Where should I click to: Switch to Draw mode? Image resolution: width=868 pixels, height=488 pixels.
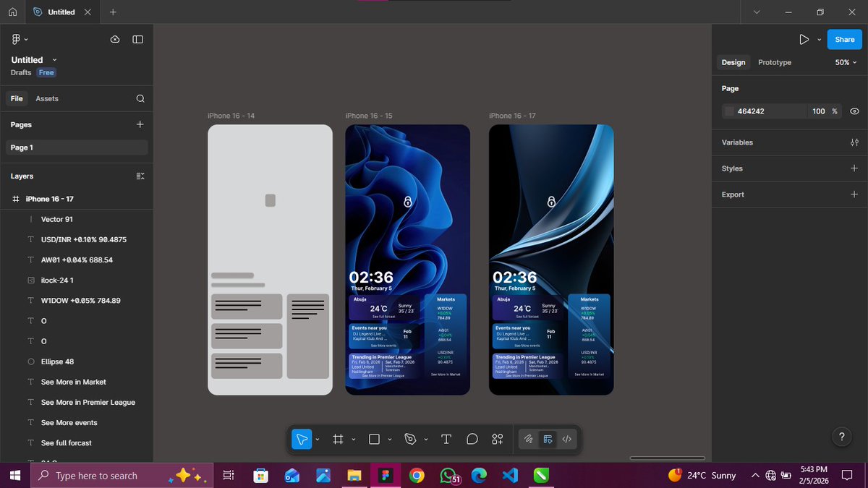(x=529, y=439)
